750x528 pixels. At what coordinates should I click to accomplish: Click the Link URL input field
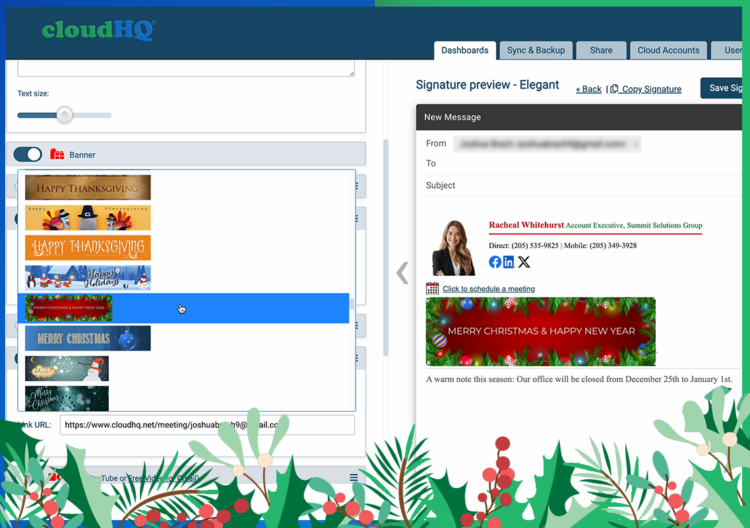[x=206, y=425]
